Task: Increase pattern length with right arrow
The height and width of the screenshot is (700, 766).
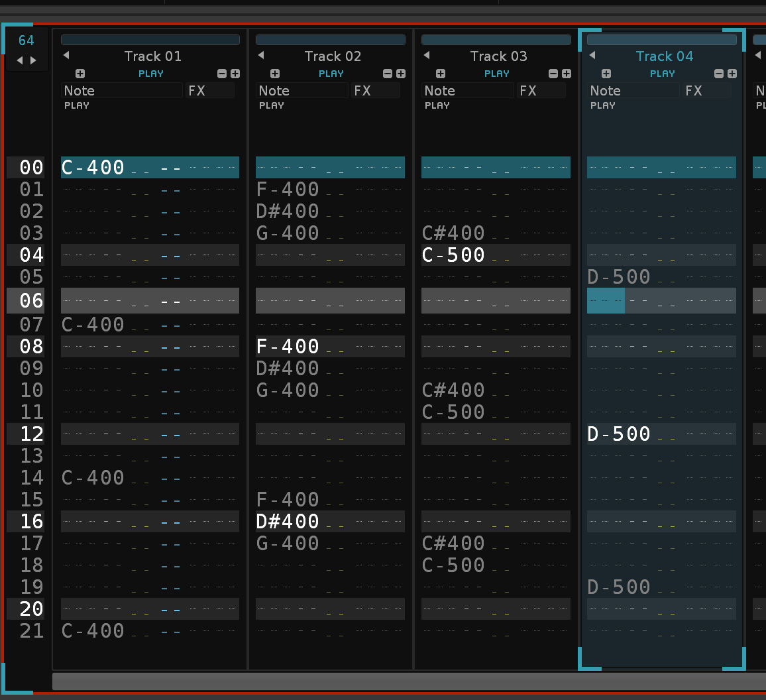Action: [33, 60]
